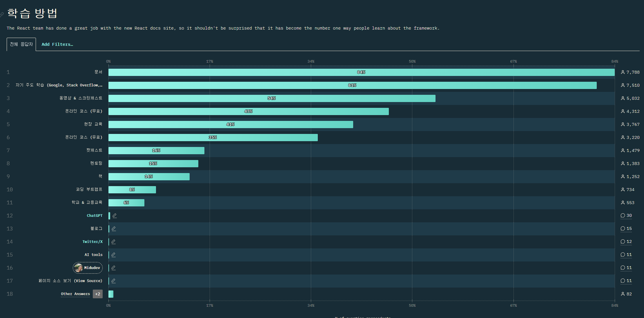Click the Other Answers underlined label
Image resolution: width=644 pixels, height=318 pixels.
[x=75, y=294]
